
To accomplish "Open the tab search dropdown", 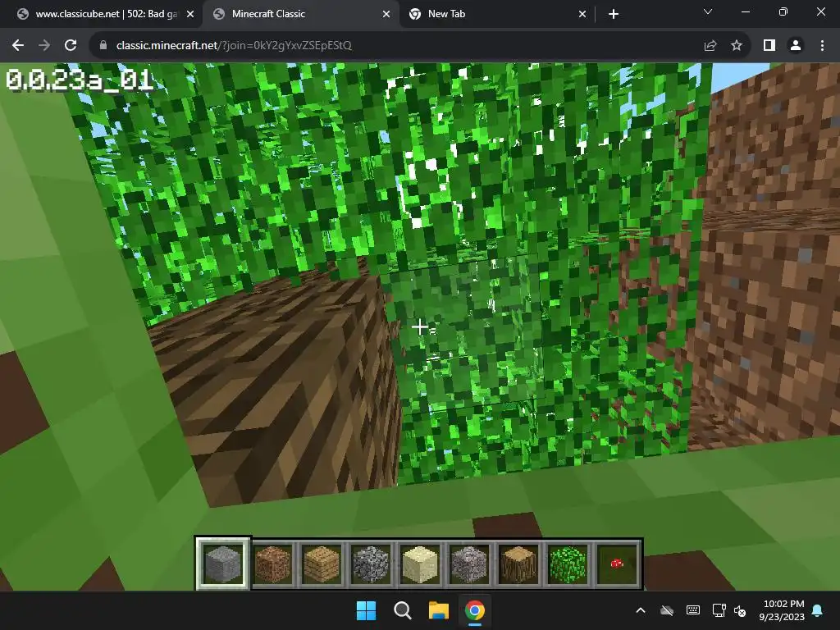I will point(708,11).
